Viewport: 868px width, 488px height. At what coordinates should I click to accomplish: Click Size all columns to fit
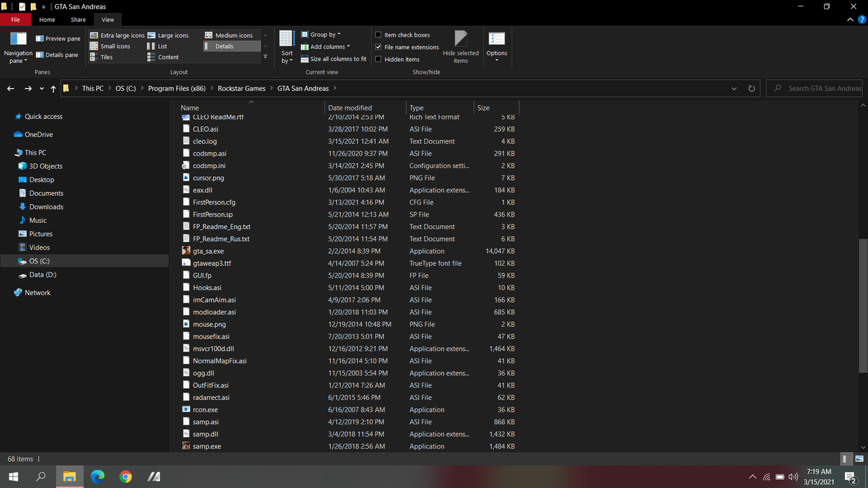pos(333,59)
